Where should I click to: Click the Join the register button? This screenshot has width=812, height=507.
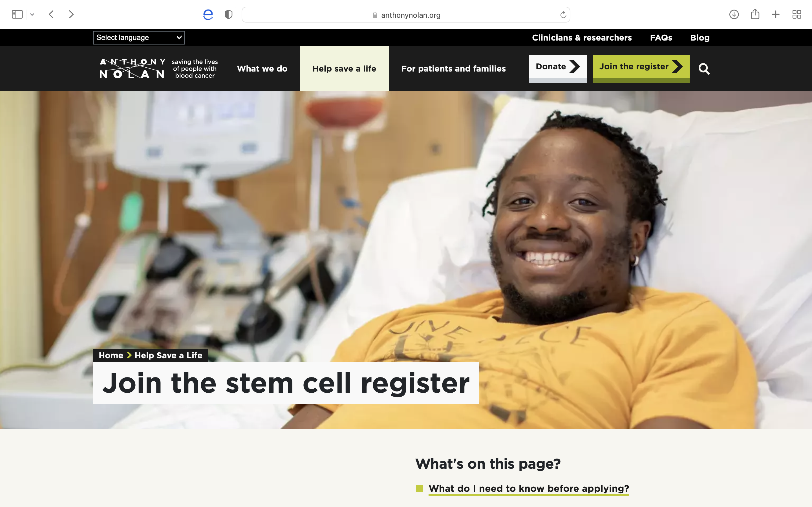(x=641, y=68)
